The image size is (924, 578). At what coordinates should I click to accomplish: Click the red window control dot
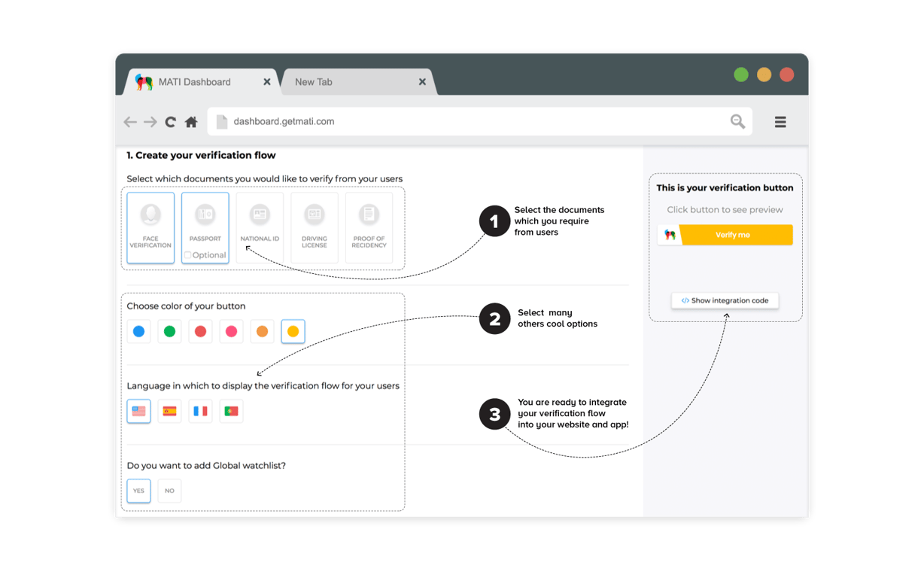pyautogui.click(x=787, y=75)
